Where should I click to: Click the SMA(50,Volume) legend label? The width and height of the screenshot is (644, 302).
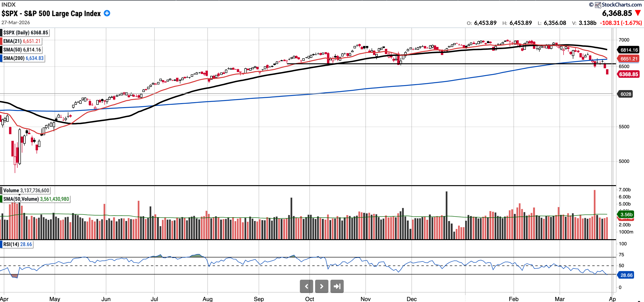36,199
